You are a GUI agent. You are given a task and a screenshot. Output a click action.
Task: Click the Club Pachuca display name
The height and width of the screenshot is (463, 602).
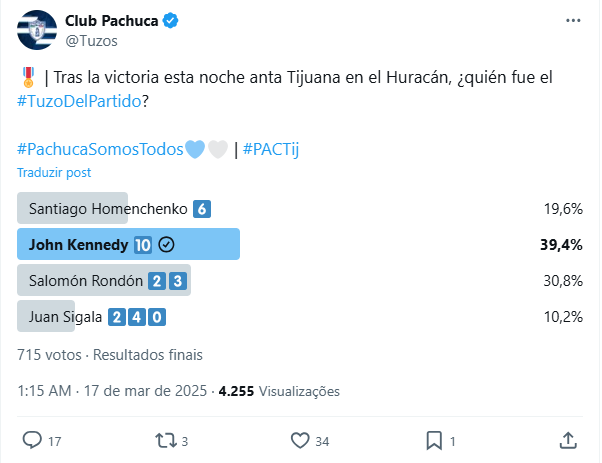(x=111, y=21)
